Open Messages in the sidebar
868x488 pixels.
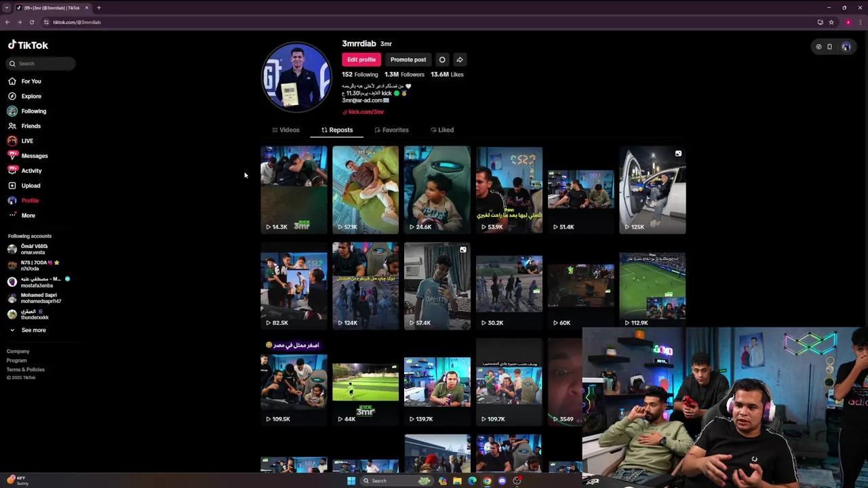(x=28, y=156)
